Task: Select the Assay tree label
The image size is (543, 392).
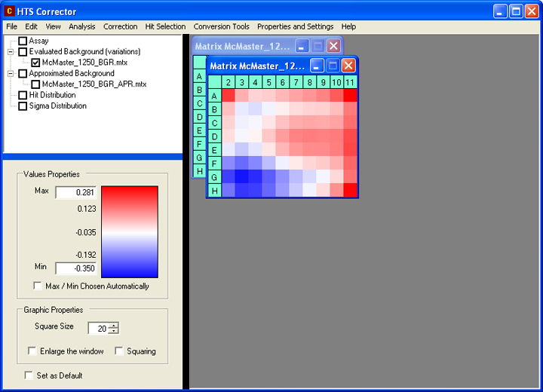Action: (x=38, y=41)
